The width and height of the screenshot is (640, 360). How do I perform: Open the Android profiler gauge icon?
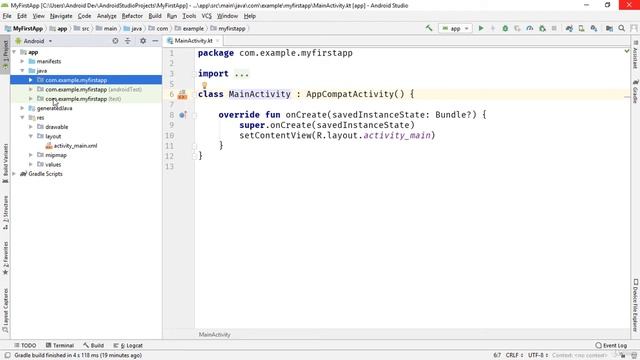tap(529, 28)
